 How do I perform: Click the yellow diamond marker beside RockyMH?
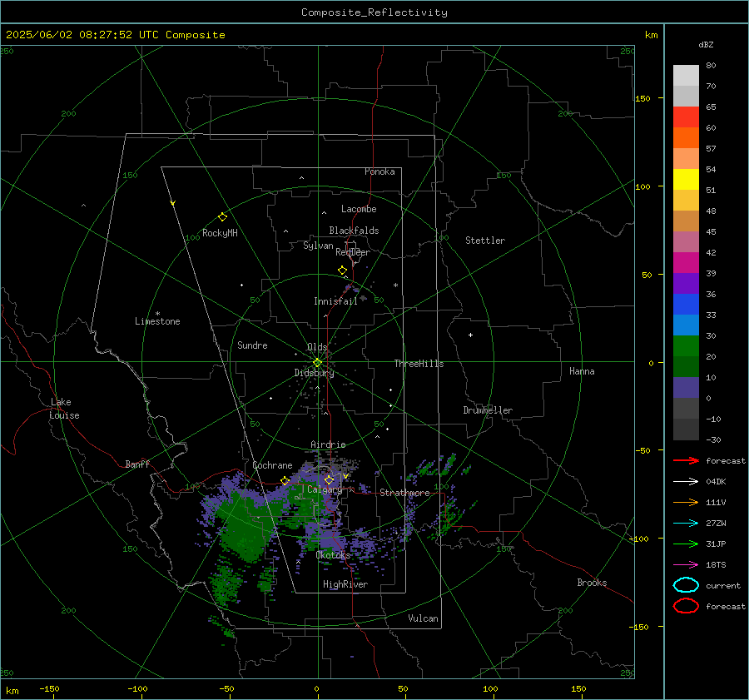point(222,217)
